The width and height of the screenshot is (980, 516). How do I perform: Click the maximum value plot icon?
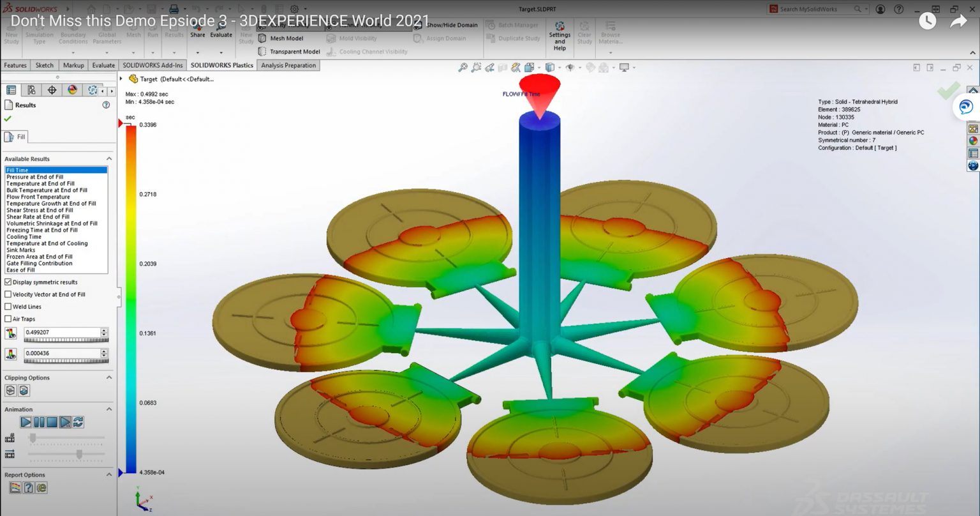pos(10,333)
